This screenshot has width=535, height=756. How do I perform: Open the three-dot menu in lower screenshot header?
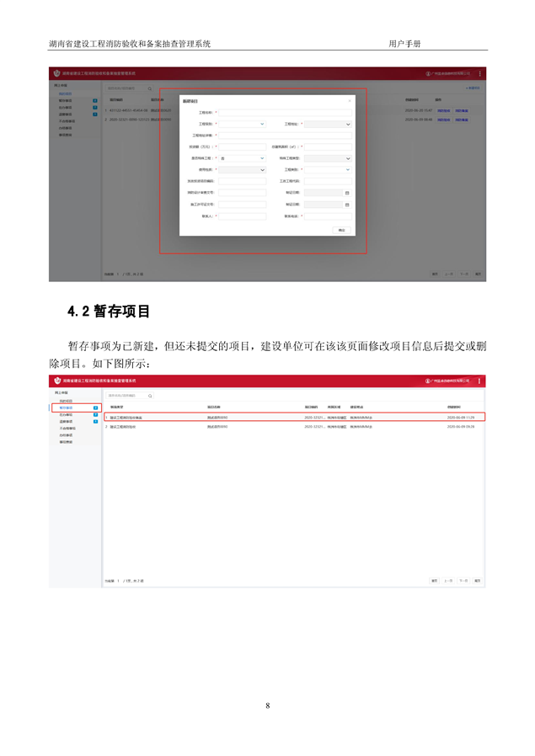click(479, 381)
